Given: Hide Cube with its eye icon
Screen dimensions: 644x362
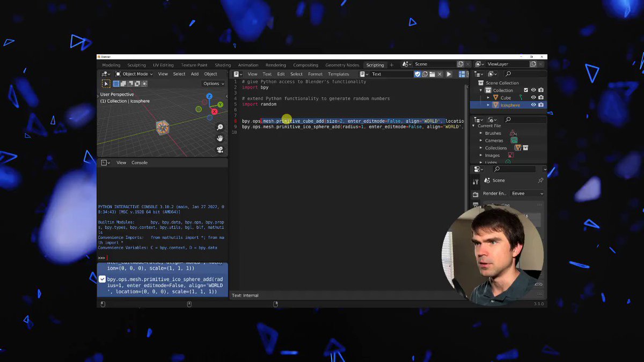Looking at the screenshot, I should coord(533,98).
